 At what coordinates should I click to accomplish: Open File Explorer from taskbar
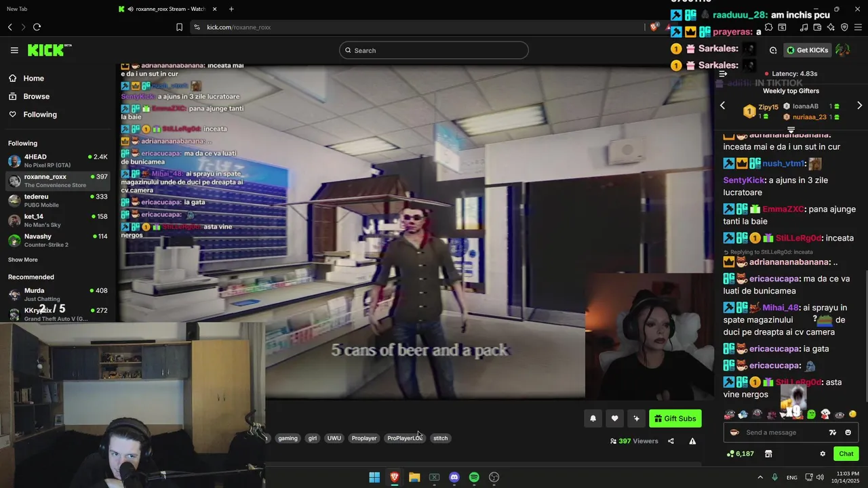tap(414, 477)
